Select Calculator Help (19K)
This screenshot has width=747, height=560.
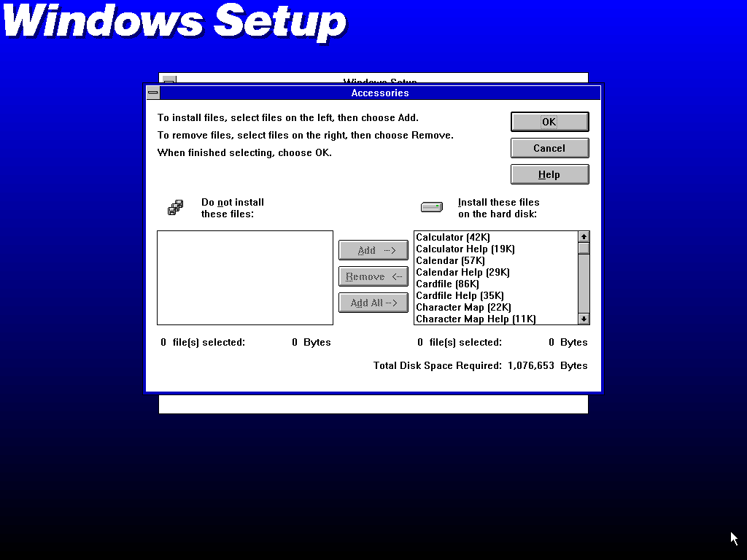[495, 249]
